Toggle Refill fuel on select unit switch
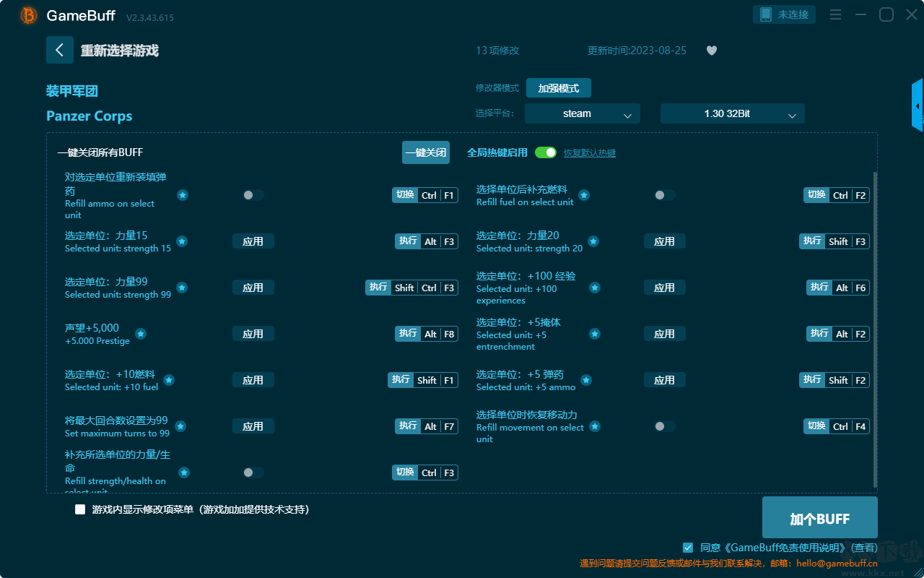The width and height of the screenshot is (924, 578). 665,195
